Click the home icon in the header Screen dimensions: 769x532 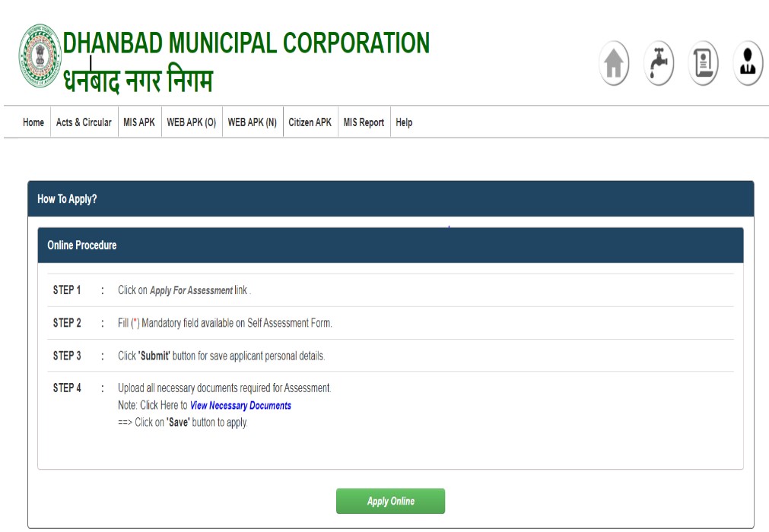[x=613, y=63]
